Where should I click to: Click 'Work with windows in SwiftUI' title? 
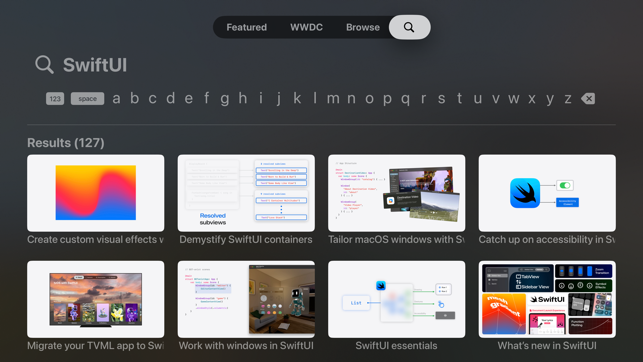(246, 346)
